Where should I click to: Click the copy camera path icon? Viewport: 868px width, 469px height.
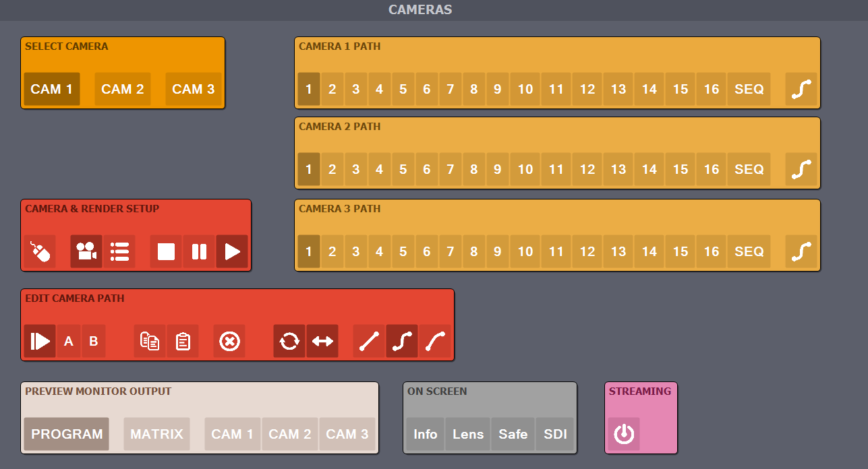click(x=150, y=342)
